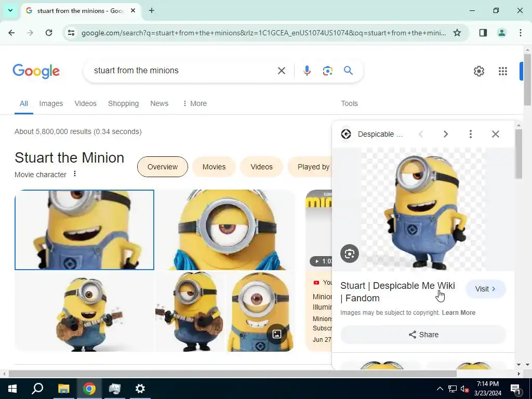
Task: Select the Overview chip
Action: point(163,167)
